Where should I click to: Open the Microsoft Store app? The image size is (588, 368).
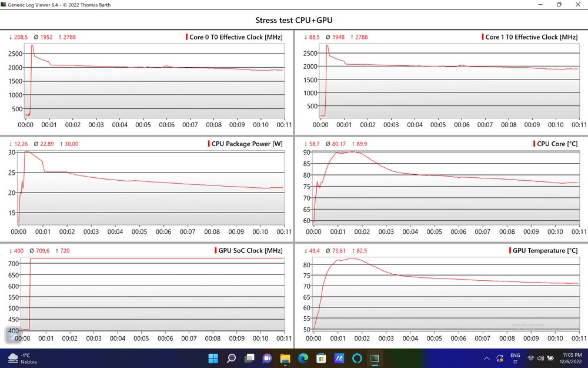[321, 358]
